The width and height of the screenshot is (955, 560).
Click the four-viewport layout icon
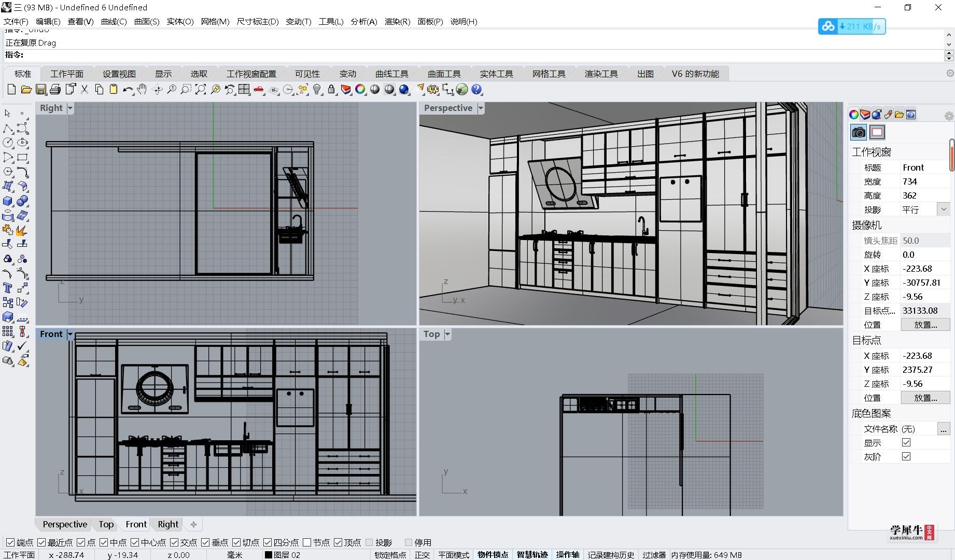(x=244, y=90)
